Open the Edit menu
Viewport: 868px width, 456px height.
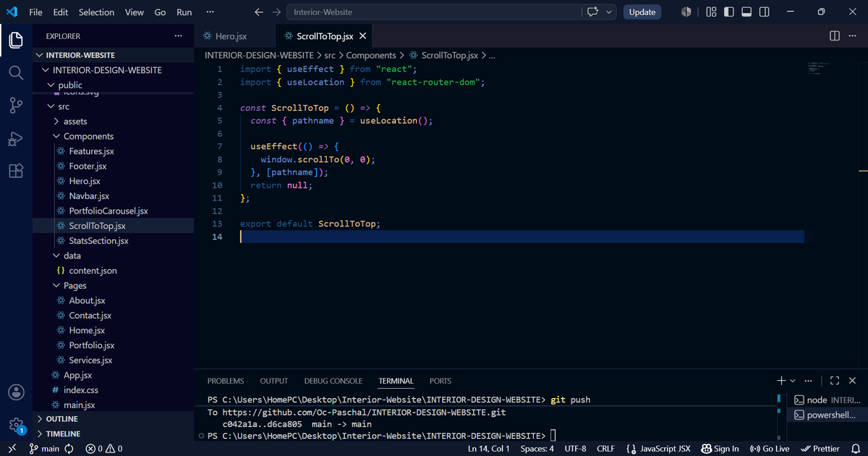pyautogui.click(x=61, y=12)
